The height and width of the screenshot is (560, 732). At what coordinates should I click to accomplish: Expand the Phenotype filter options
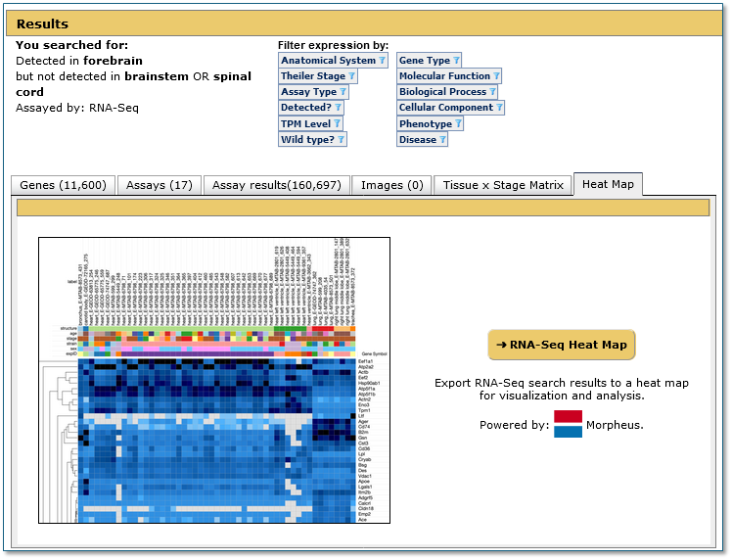pyautogui.click(x=430, y=124)
